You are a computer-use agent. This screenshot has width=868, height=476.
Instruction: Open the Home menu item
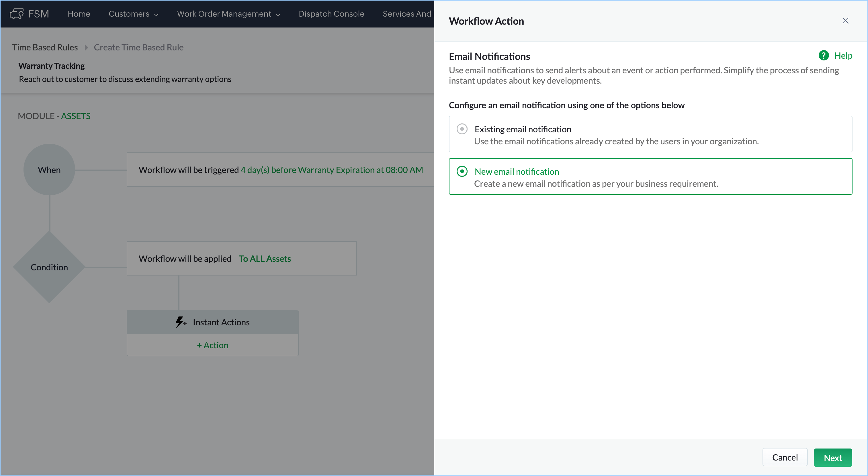click(x=79, y=14)
